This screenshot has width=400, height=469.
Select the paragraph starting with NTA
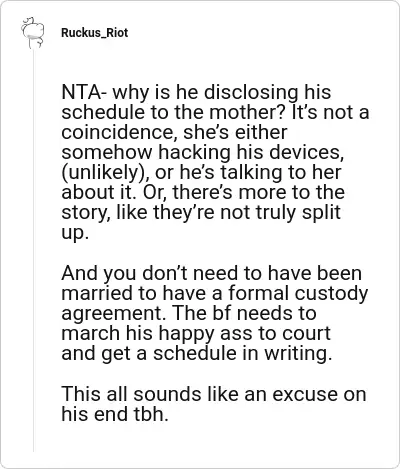pos(215,162)
